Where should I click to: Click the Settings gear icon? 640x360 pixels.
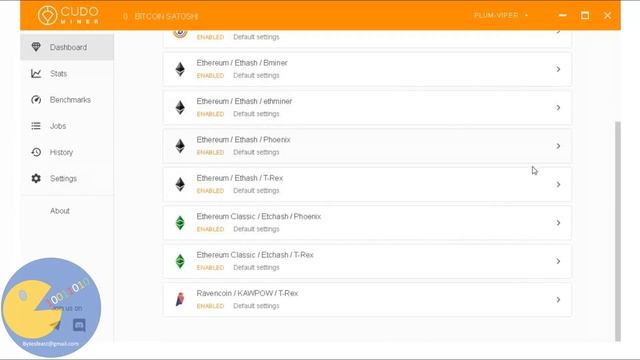pos(36,178)
